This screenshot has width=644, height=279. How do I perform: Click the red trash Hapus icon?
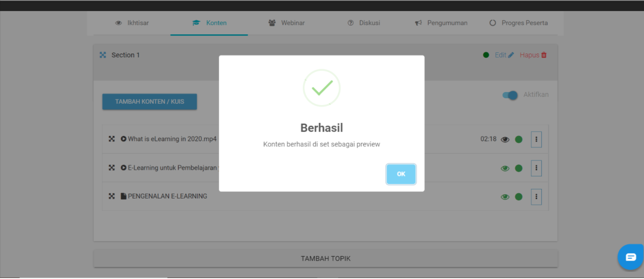(544, 55)
